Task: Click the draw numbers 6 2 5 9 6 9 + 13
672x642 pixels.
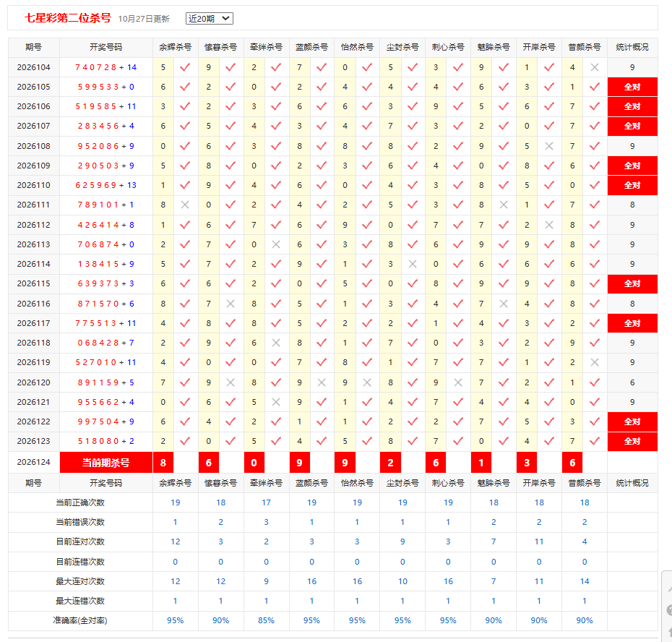Action: [105, 185]
